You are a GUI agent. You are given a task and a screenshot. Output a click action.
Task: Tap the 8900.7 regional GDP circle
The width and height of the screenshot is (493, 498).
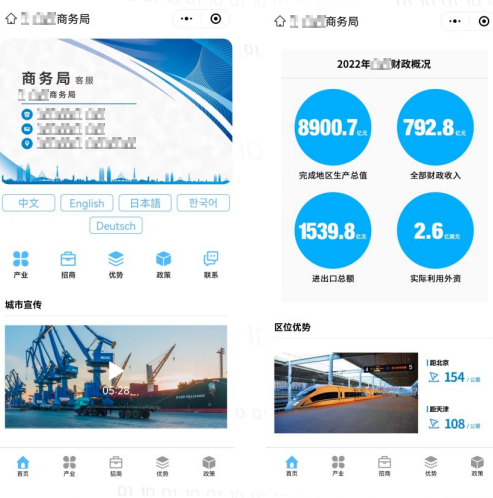pos(333,127)
